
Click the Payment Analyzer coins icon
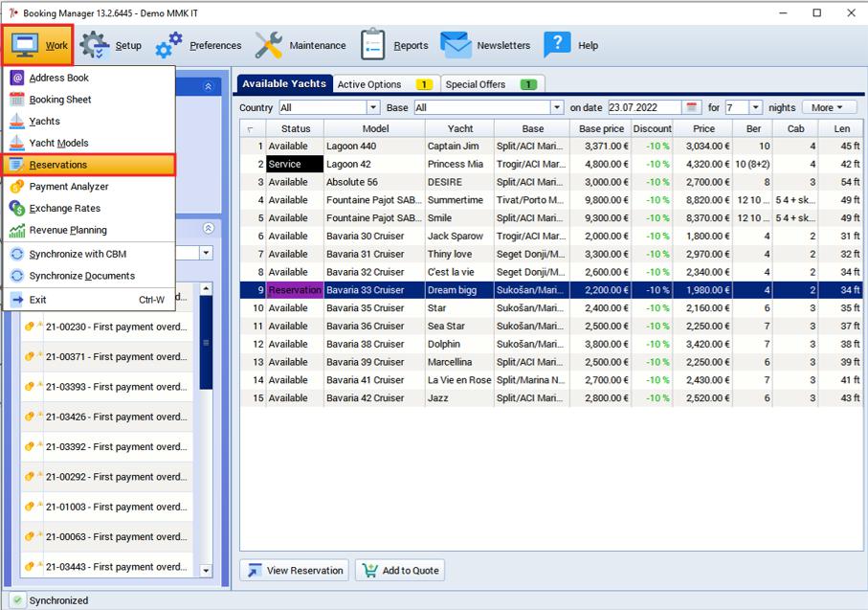pos(17,186)
